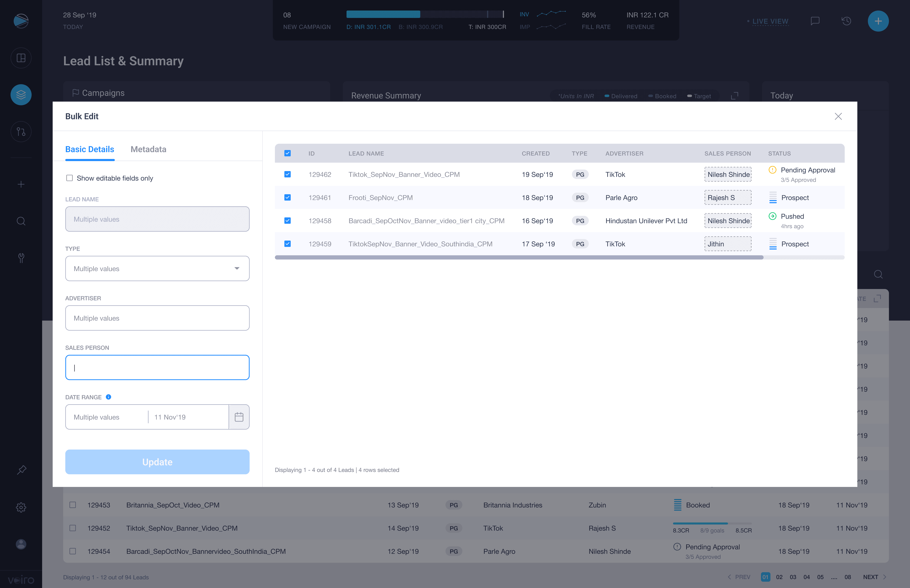Open the history clock icon
Screen dimensions: 910x588
(846, 21)
